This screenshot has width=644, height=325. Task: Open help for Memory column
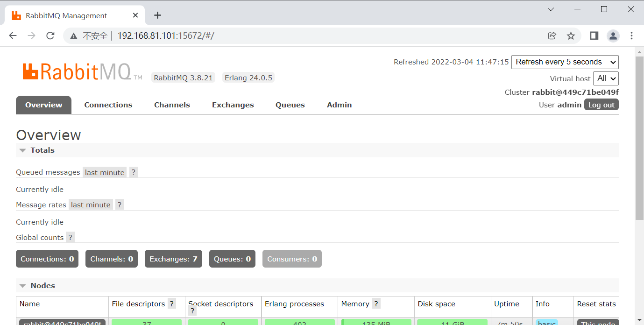[376, 304]
